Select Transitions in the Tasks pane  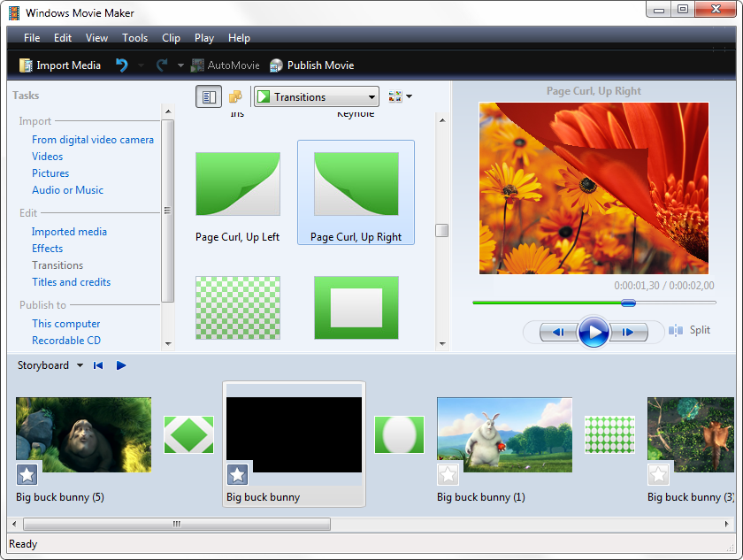click(57, 265)
